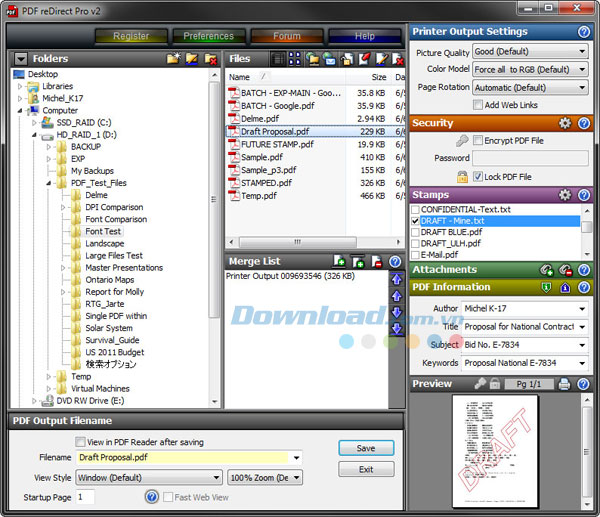
Task: Open the Preferences tab
Action: pyautogui.click(x=209, y=36)
